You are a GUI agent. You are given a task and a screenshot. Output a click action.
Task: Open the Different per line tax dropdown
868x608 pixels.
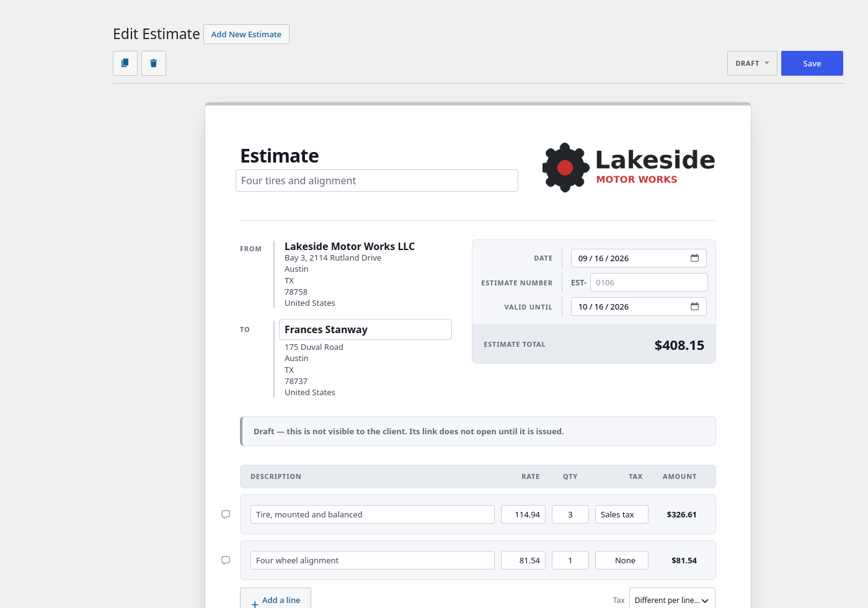point(672,600)
